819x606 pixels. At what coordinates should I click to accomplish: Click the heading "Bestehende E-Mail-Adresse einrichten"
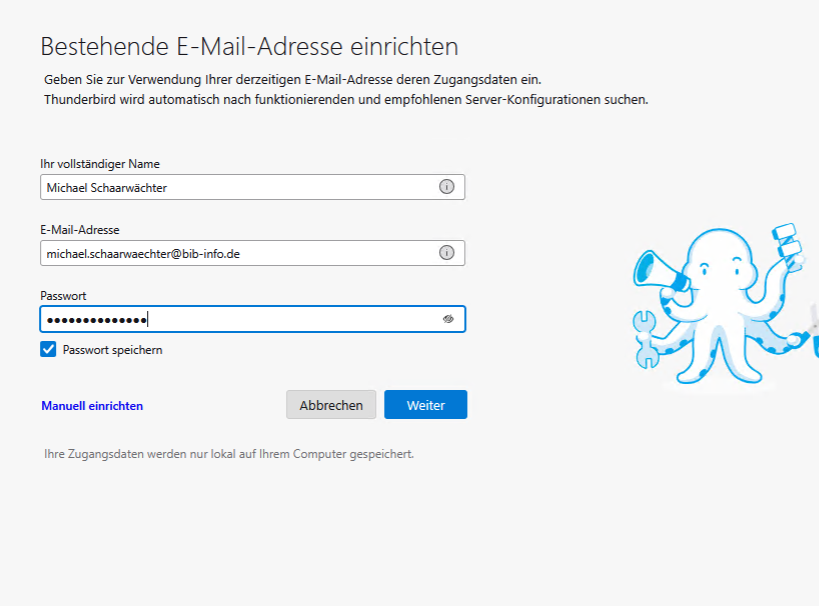(249, 46)
